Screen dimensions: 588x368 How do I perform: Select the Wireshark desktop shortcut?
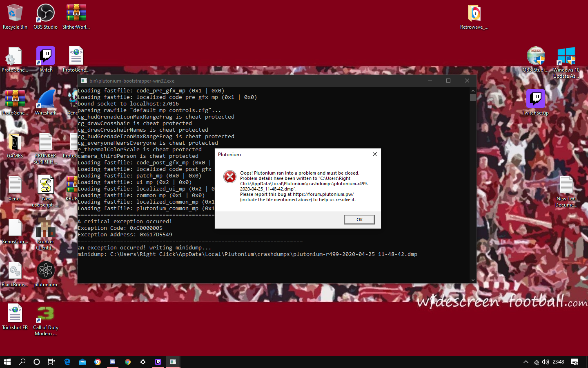(x=46, y=103)
